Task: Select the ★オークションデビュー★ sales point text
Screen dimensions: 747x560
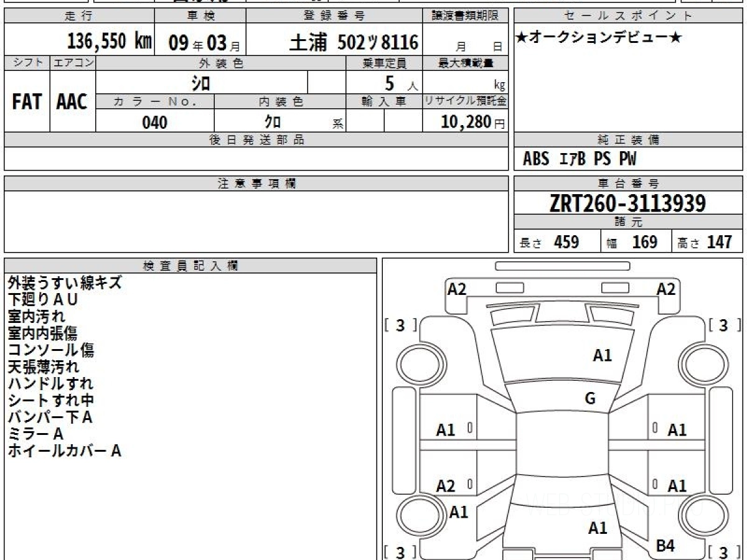Action: pos(599,38)
